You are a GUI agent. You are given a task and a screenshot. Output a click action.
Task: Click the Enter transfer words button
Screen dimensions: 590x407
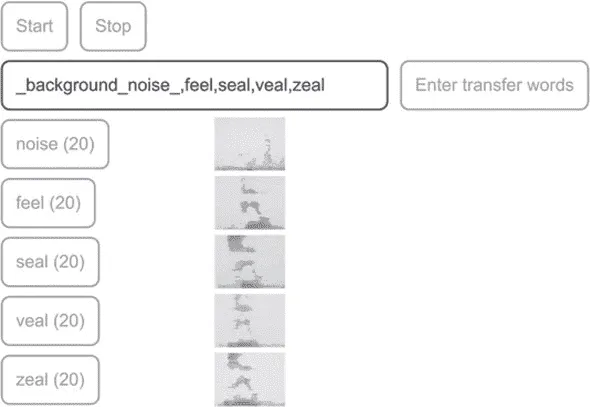click(494, 85)
